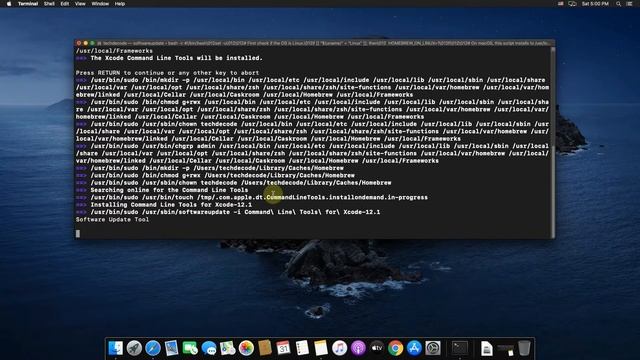Click 'Software Update Tool' output line
Screen dimensions: 640x360
pos(112,220)
